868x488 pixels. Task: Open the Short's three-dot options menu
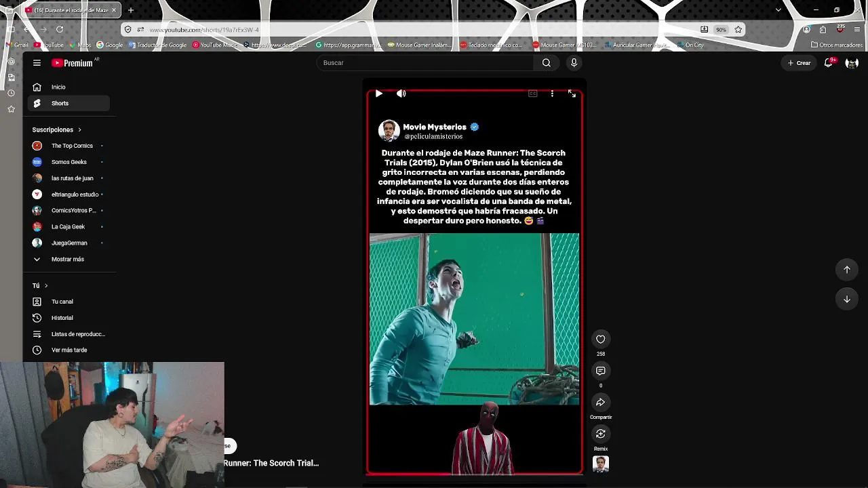[x=552, y=94]
